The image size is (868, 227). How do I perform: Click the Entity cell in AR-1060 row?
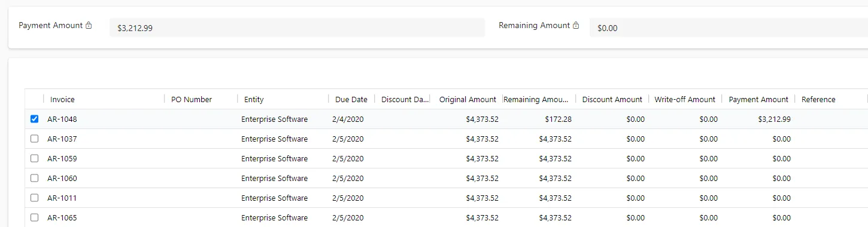pyautogui.click(x=274, y=178)
